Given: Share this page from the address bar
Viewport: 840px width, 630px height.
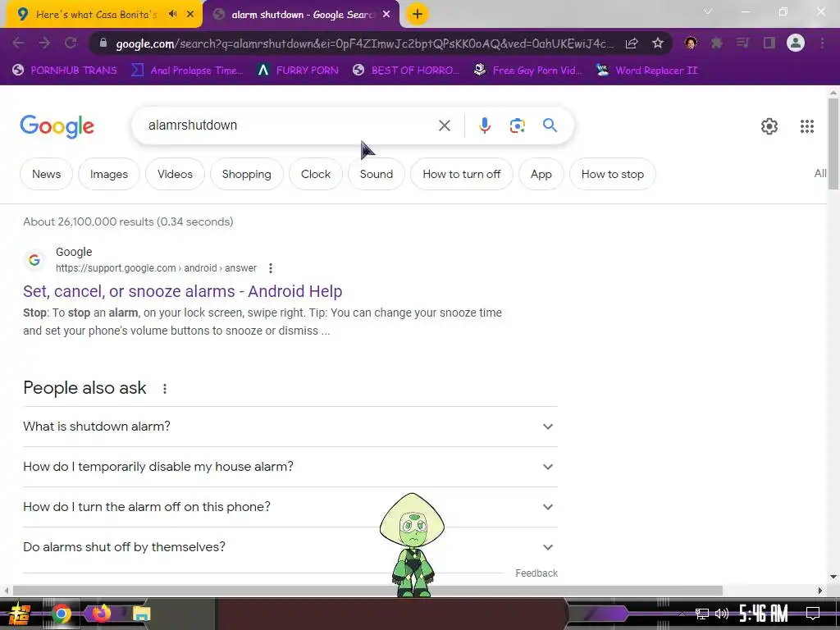Looking at the screenshot, I should coord(632,43).
